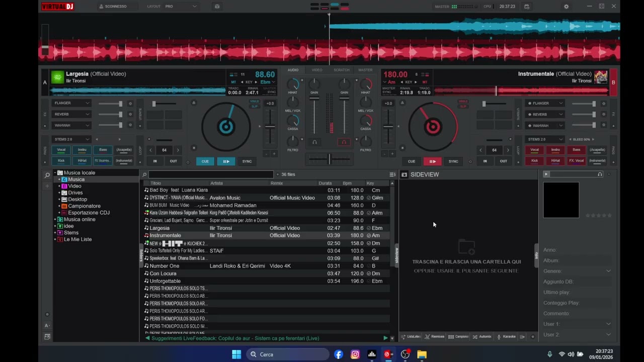644x362 pixels.
Task: Click the prelisten headphone icon in info panel
Action: click(600, 174)
